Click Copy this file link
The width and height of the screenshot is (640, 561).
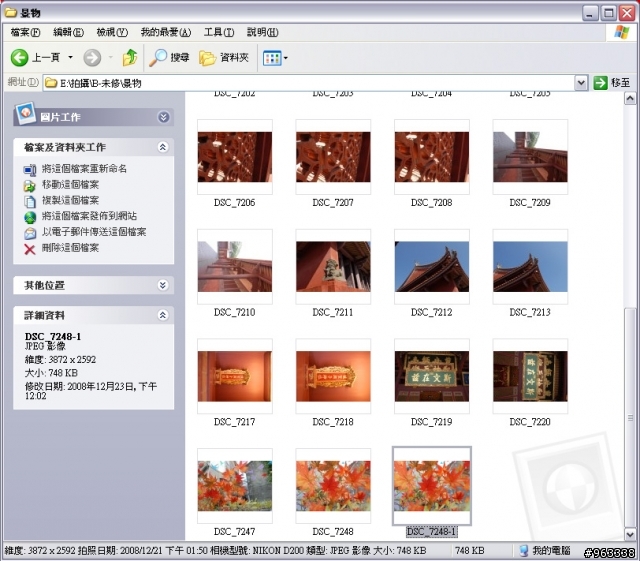click(70, 200)
